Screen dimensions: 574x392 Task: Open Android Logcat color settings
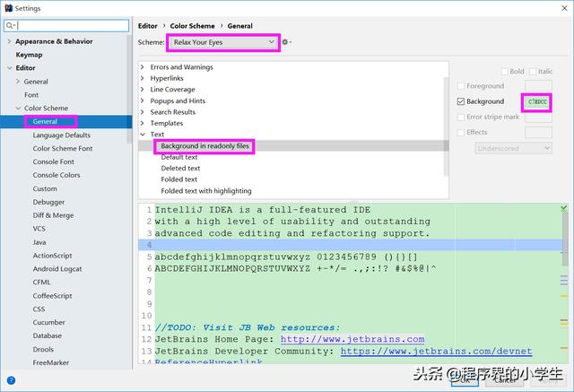(x=57, y=269)
